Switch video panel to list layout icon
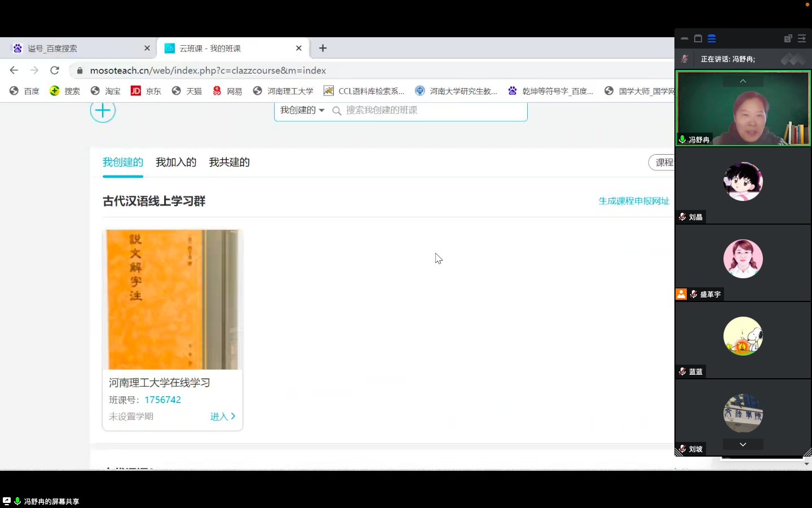The height and width of the screenshot is (508, 812). tap(712, 38)
